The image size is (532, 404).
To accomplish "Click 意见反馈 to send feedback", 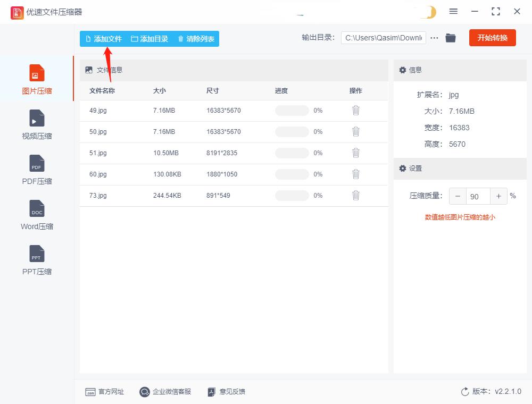I will pos(229,392).
